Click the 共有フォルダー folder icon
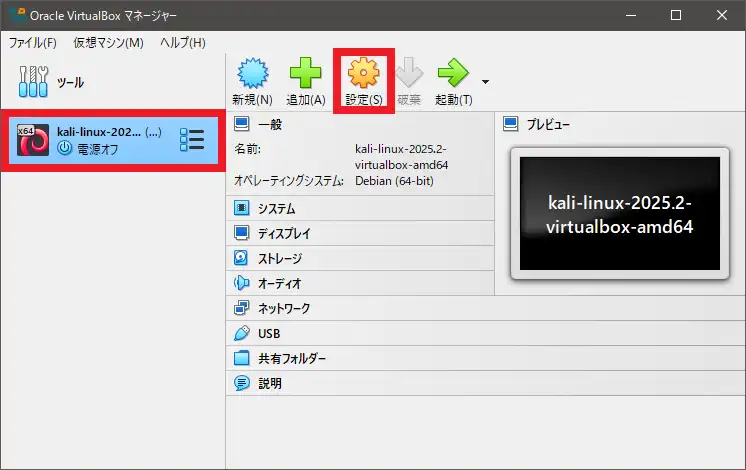The height and width of the screenshot is (470, 746). click(242, 358)
